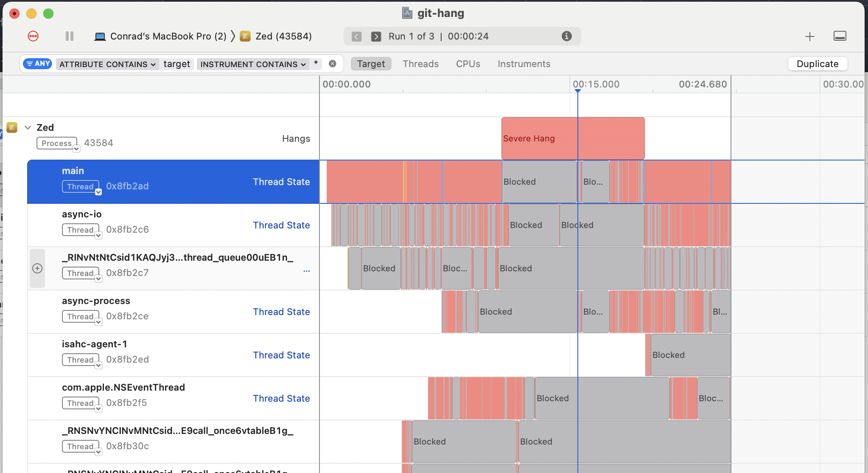Open the INSTRUMENT CONTAINS dropdown
Screen dimensions: 868x473
[x=253, y=64]
